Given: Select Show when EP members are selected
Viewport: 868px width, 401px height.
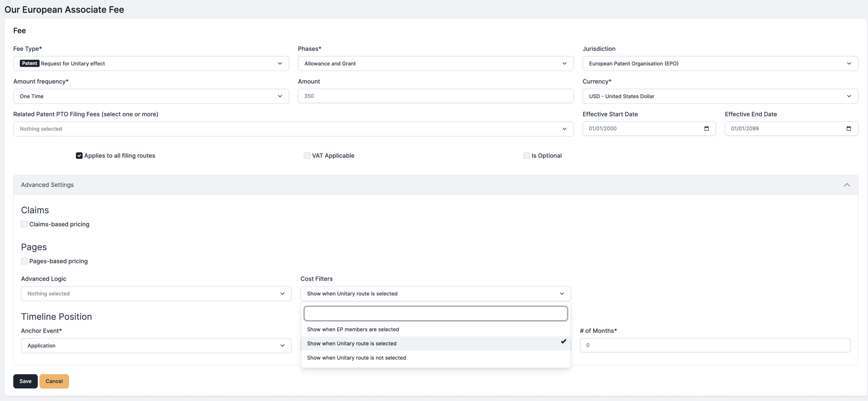Looking at the screenshot, I should coord(436,329).
